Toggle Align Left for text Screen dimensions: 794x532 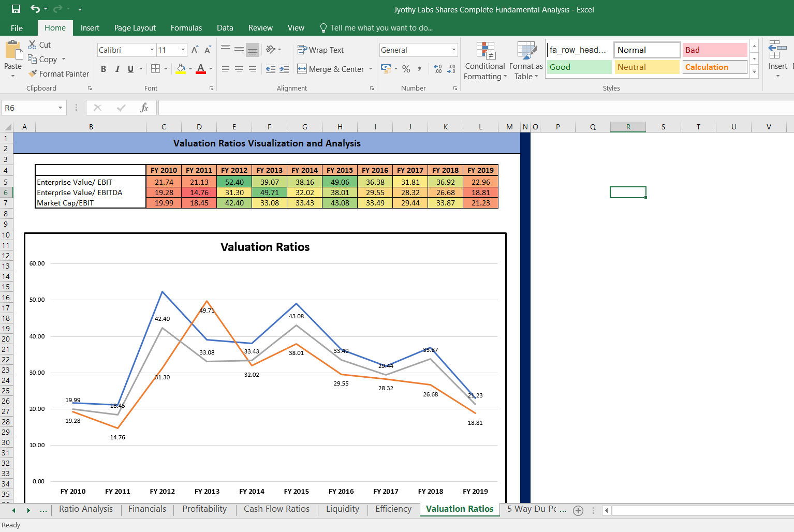[x=226, y=69]
